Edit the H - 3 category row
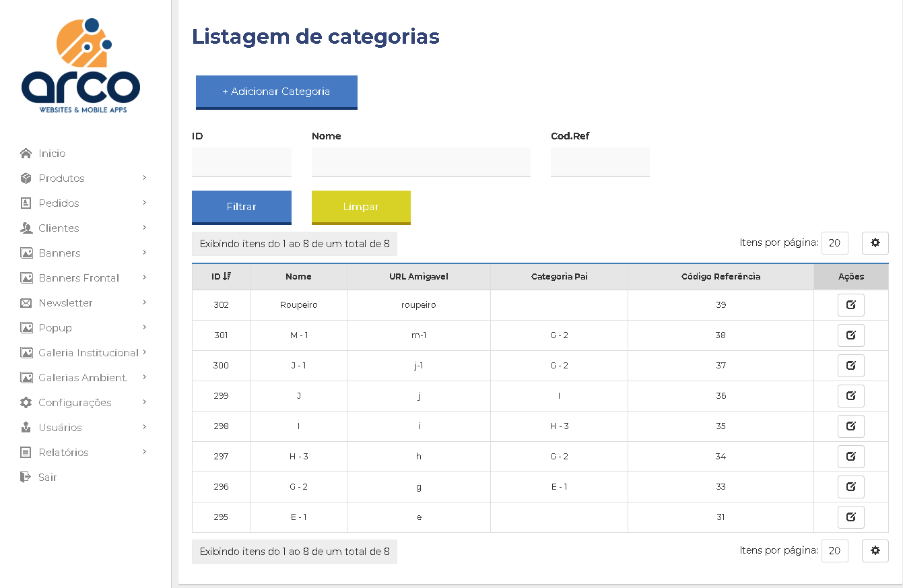Viewport: 903px width, 588px height. click(x=851, y=457)
